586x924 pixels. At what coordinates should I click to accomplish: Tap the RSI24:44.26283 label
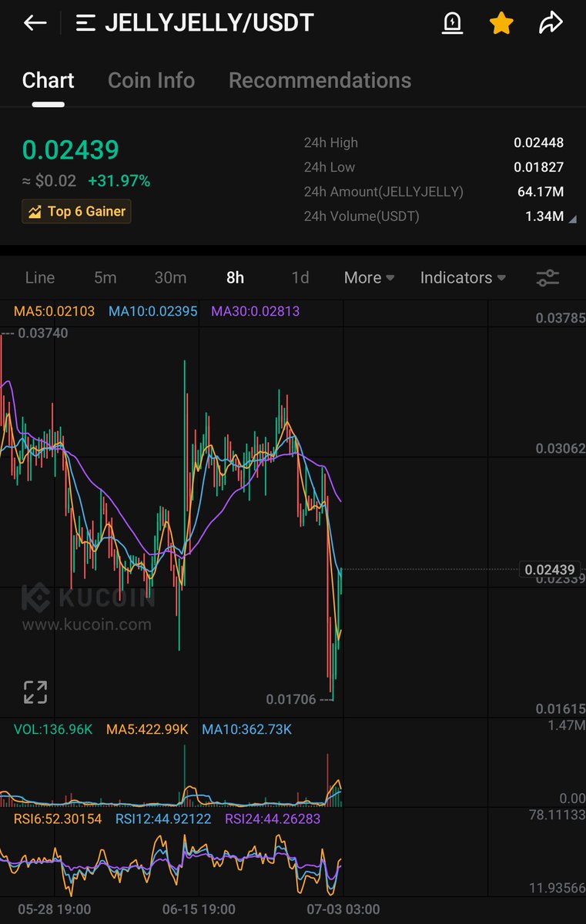pyautogui.click(x=273, y=819)
